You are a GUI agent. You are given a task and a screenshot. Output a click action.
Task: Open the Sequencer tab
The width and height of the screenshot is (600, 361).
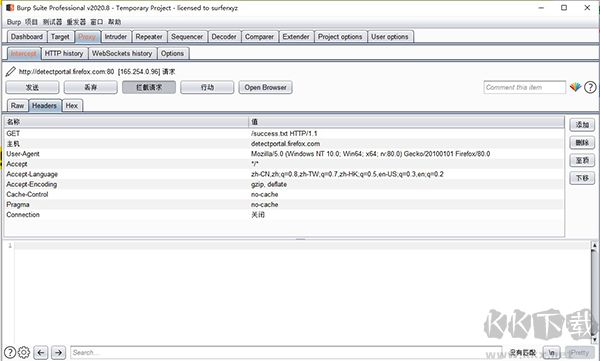click(187, 37)
